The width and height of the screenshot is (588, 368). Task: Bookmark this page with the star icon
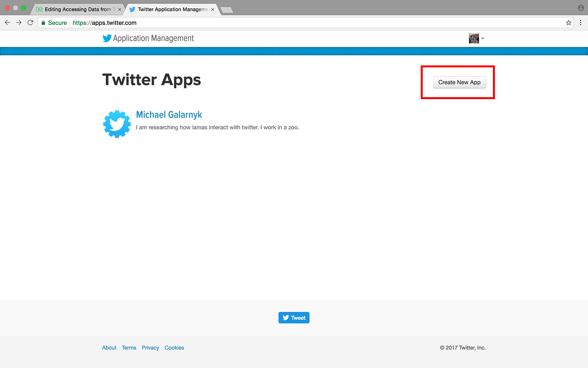coord(568,23)
